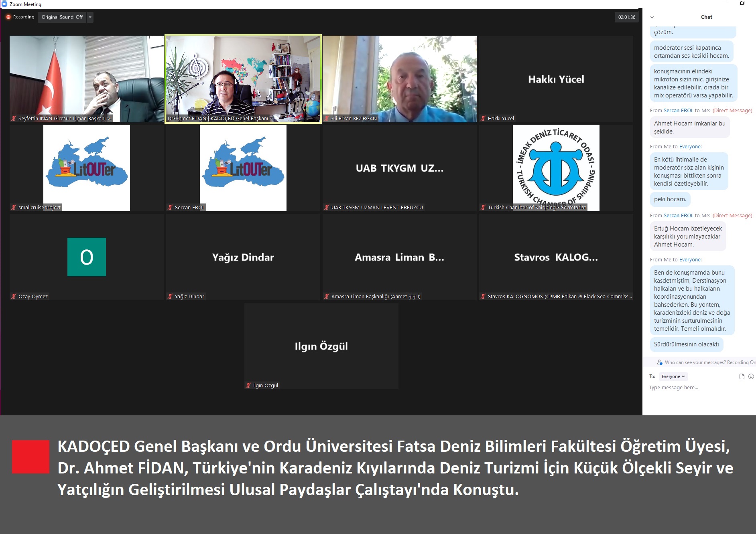Image resolution: width=756 pixels, height=534 pixels.
Task: Click muted mic icon beside Turkish Chamber of Shipping
Action: pyautogui.click(x=483, y=207)
